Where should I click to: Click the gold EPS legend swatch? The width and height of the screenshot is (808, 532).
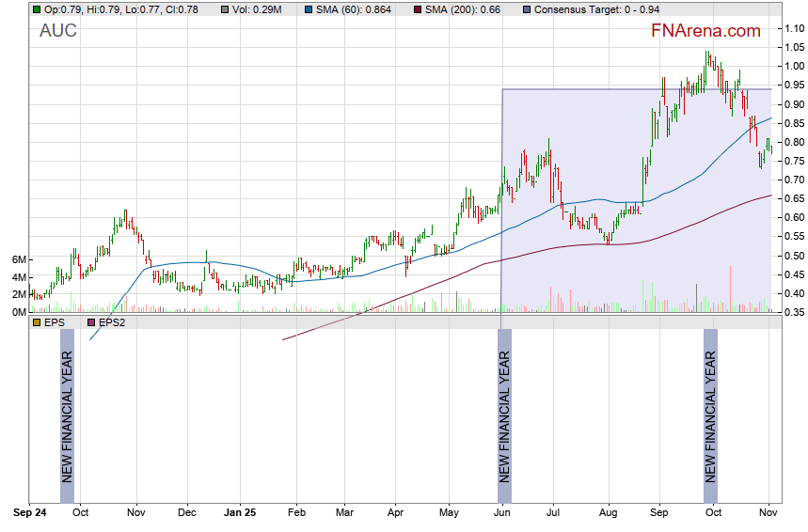[36, 321]
